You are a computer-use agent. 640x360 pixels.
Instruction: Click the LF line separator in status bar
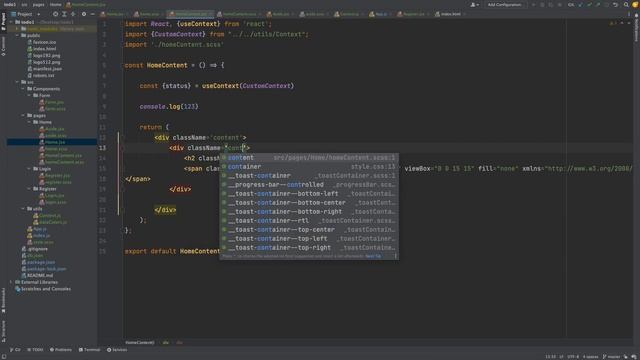[561, 356]
